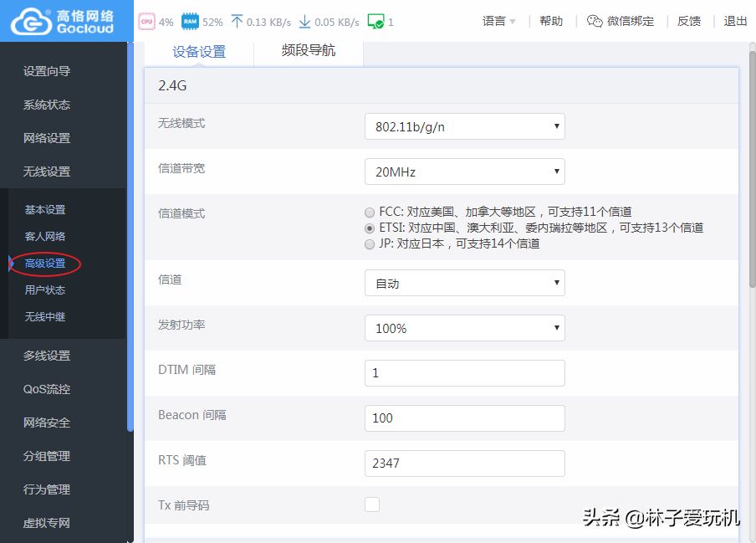This screenshot has width=756, height=543.
Task: Open the 语言 language menu
Action: point(498,22)
